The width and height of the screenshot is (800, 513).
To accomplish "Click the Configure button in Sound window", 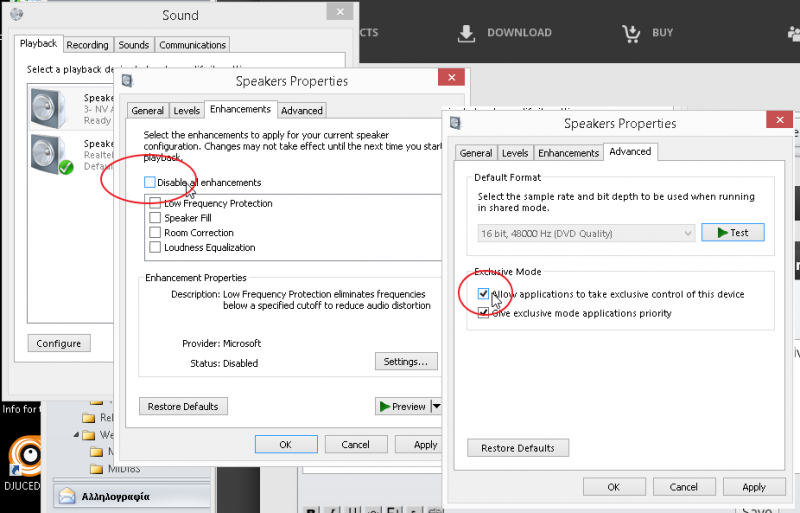I will click(x=58, y=343).
